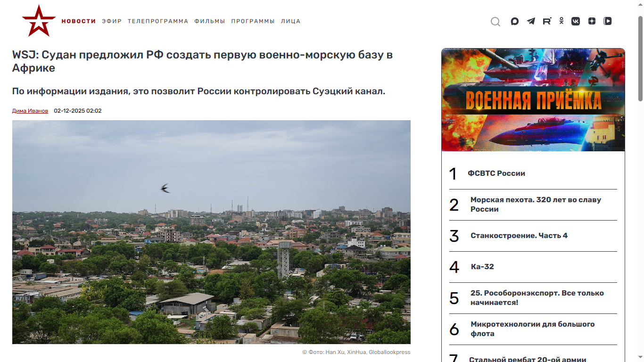Open the Telegram paper-plane icon
644x362 pixels.
point(531,21)
